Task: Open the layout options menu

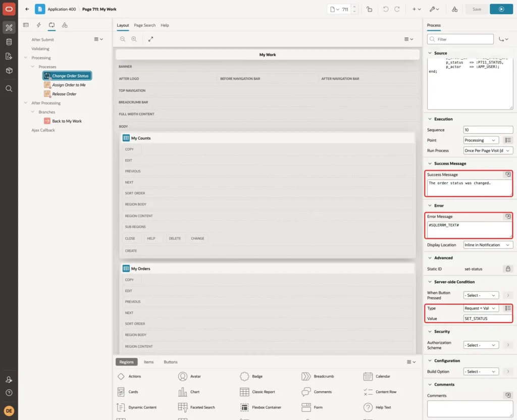Action: click(408, 39)
